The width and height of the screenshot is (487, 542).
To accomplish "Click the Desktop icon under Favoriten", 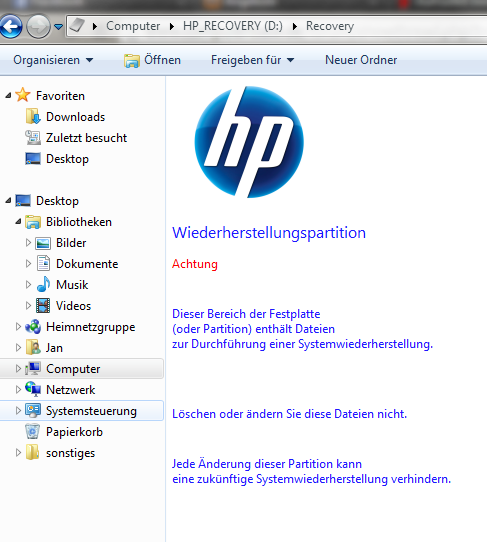I will 33,159.
